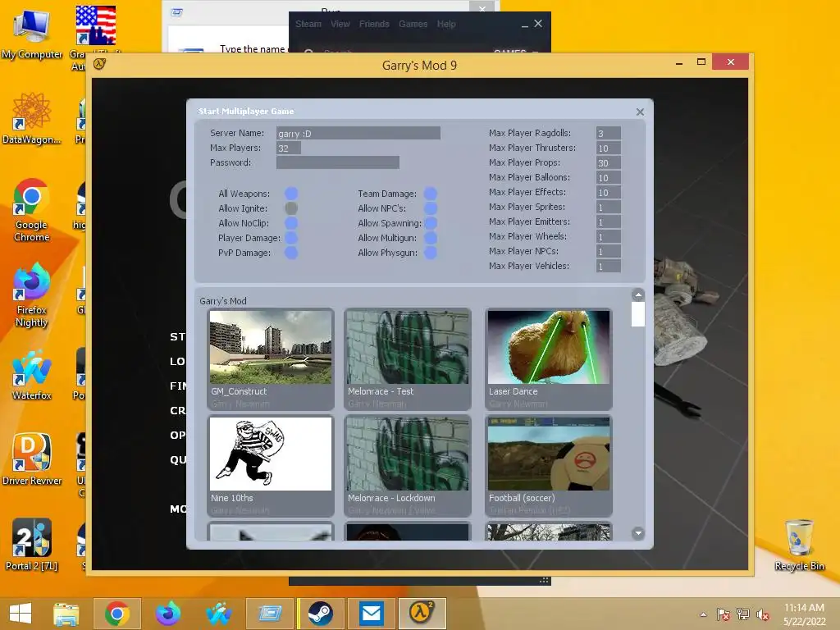Select the GM_Construct map
The width and height of the screenshot is (840, 630).
tap(271, 359)
